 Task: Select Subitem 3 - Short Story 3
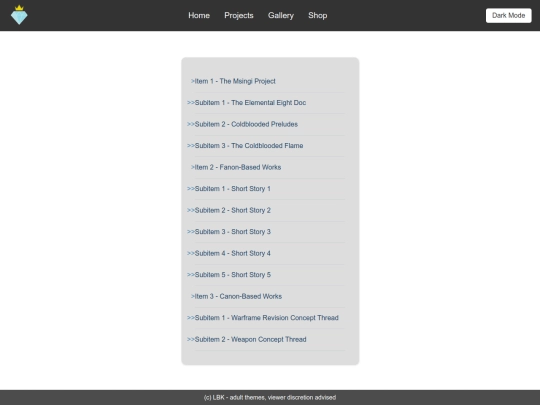point(232,232)
